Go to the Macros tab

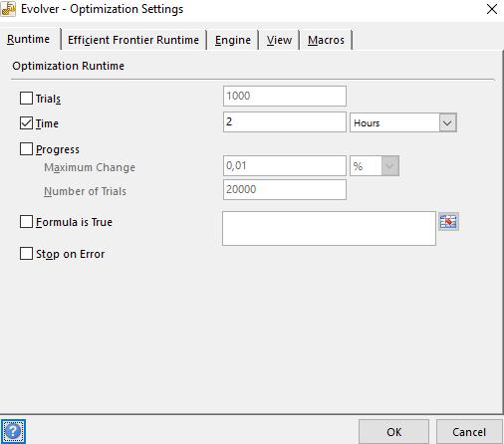[326, 40]
